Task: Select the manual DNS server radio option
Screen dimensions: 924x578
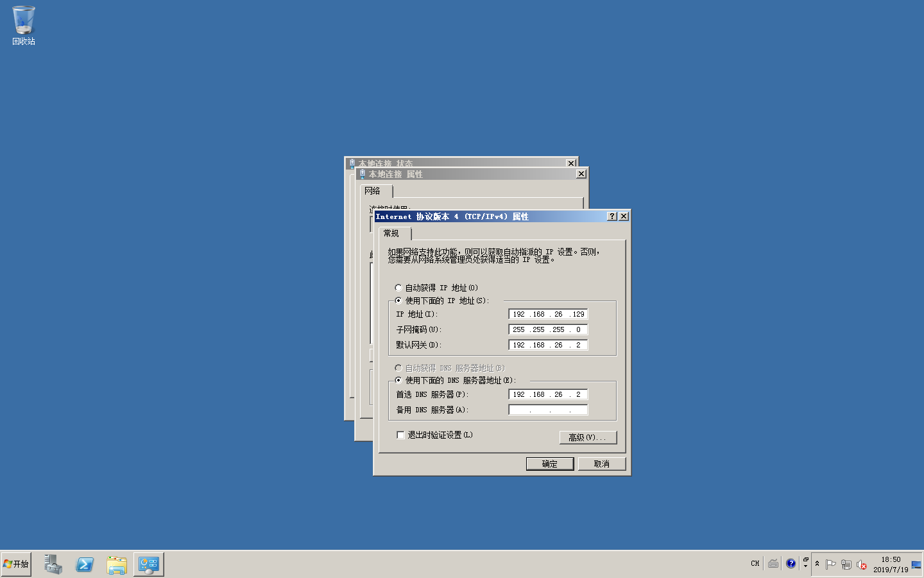Action: click(398, 380)
